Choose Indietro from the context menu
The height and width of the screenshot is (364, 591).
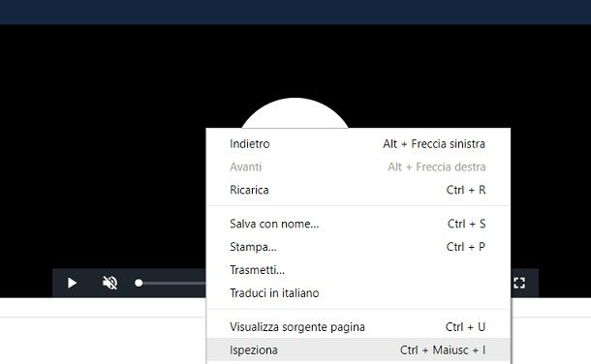[358, 144]
